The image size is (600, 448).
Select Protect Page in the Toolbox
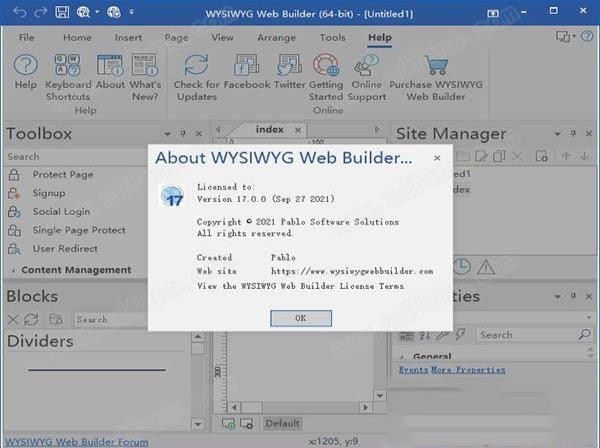point(62,175)
